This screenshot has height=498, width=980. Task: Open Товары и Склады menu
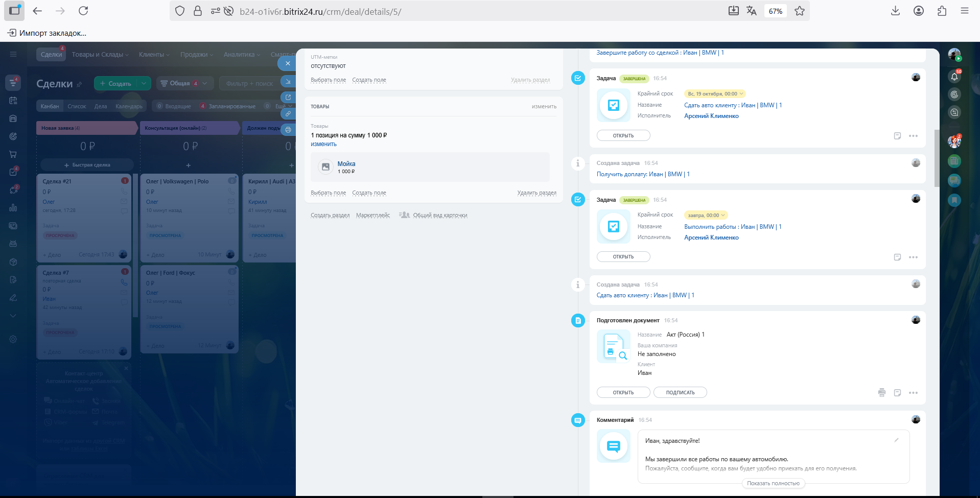pos(100,55)
